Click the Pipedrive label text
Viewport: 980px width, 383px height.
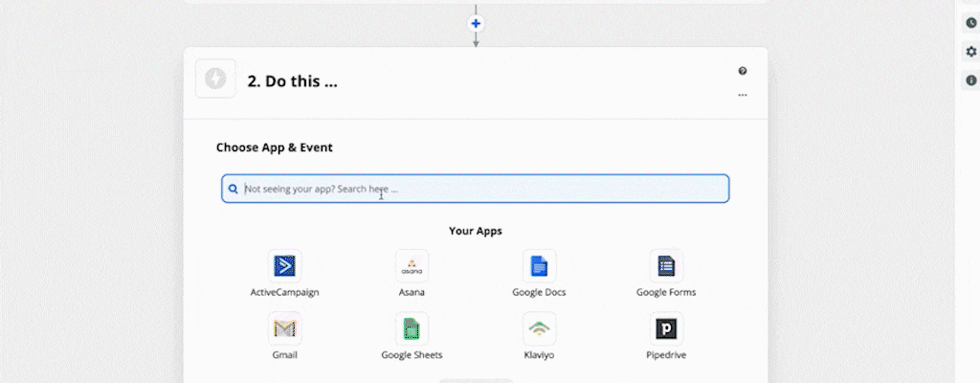666,355
